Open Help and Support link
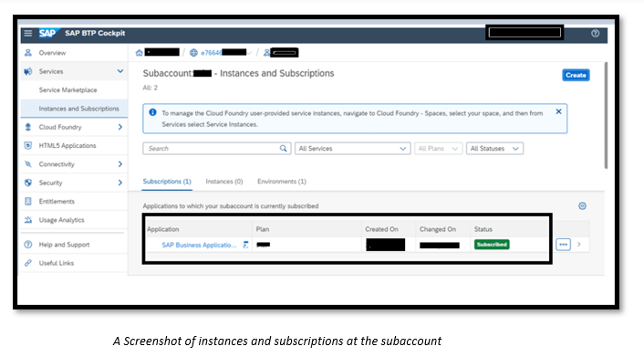The image size is (644, 357). (64, 245)
